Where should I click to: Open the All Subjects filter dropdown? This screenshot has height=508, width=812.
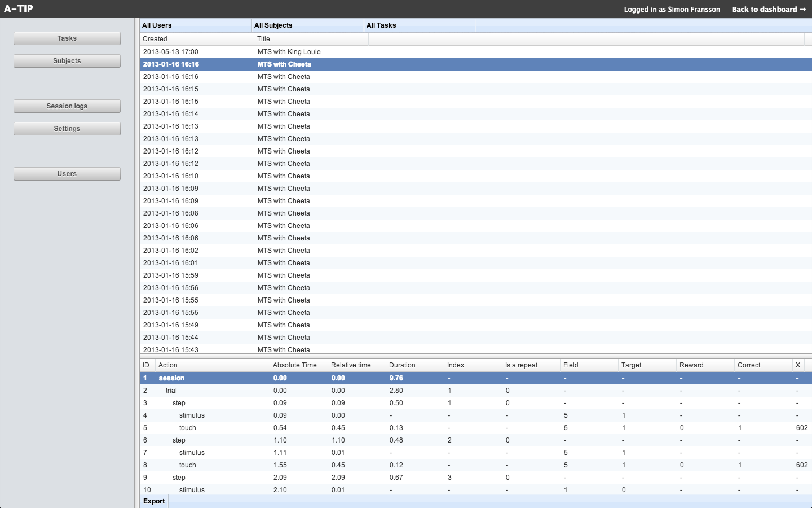click(x=307, y=25)
